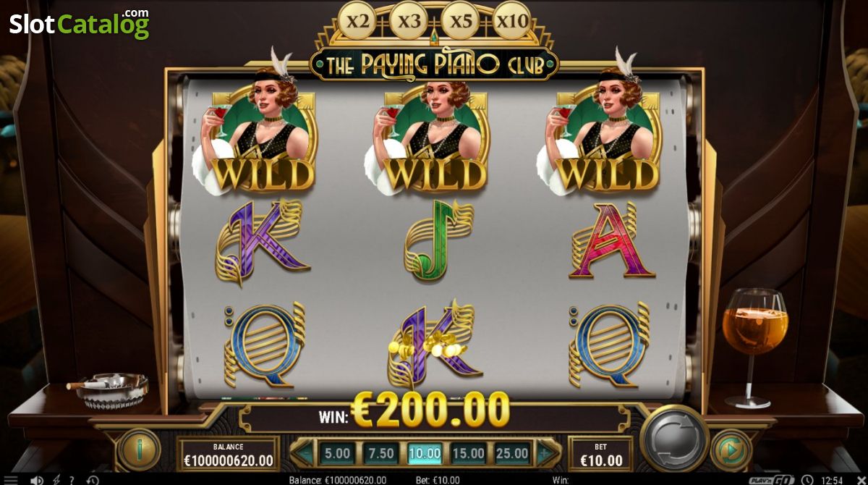Toggle fast play lightning icon
This screenshot has height=485, width=868.
pos(56,479)
